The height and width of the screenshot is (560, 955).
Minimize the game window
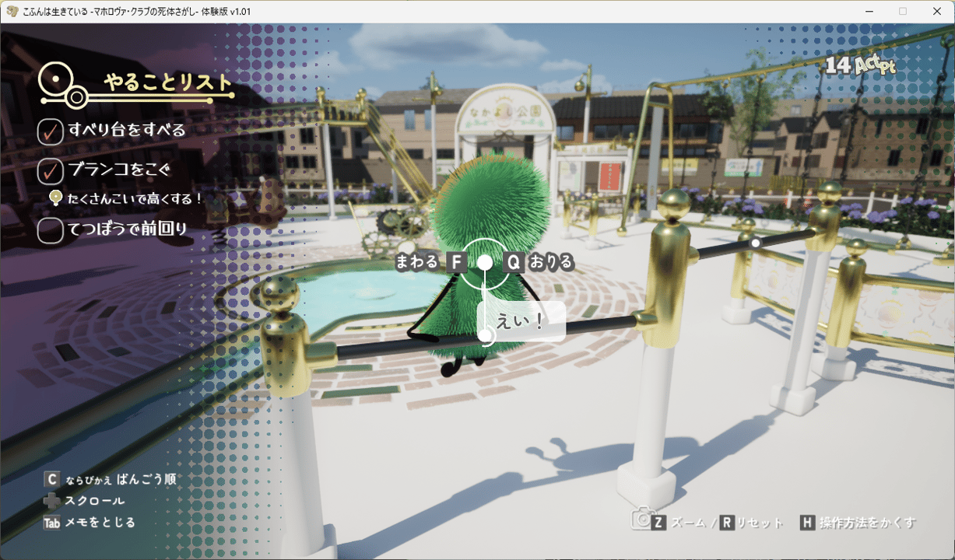869,11
